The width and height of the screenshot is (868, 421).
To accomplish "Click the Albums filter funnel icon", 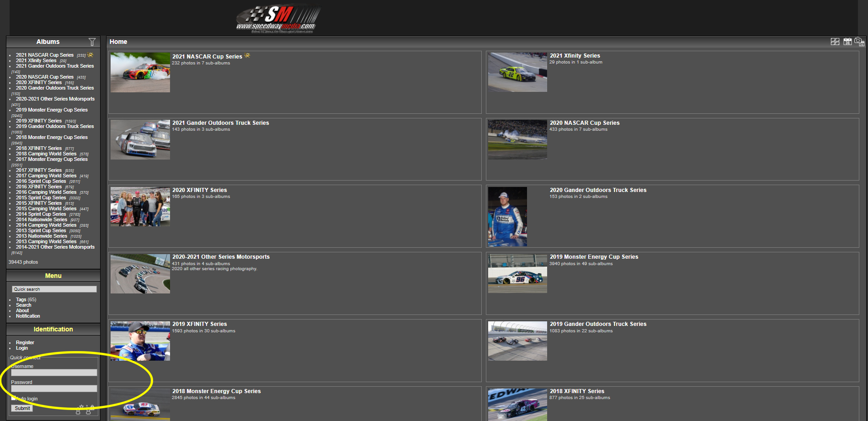I will coord(92,42).
